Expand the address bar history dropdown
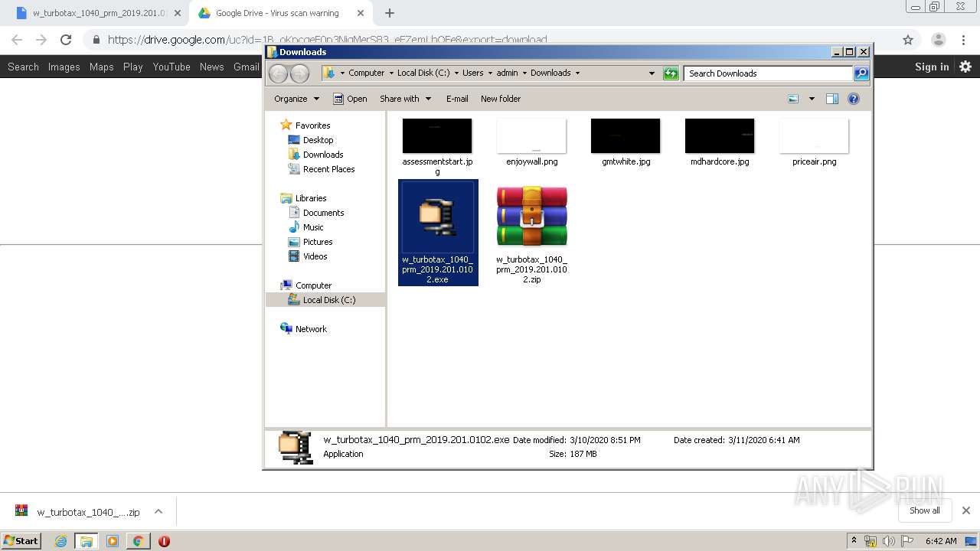The height and width of the screenshot is (551, 980). pyautogui.click(x=652, y=73)
